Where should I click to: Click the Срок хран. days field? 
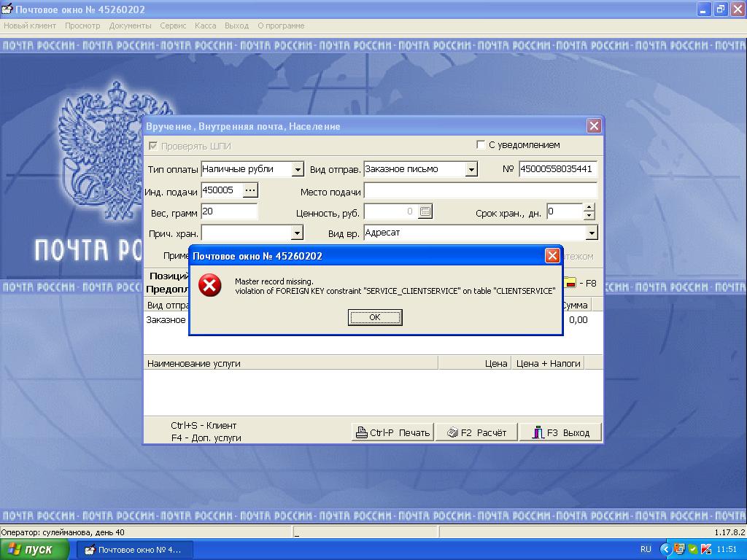pyautogui.click(x=565, y=211)
